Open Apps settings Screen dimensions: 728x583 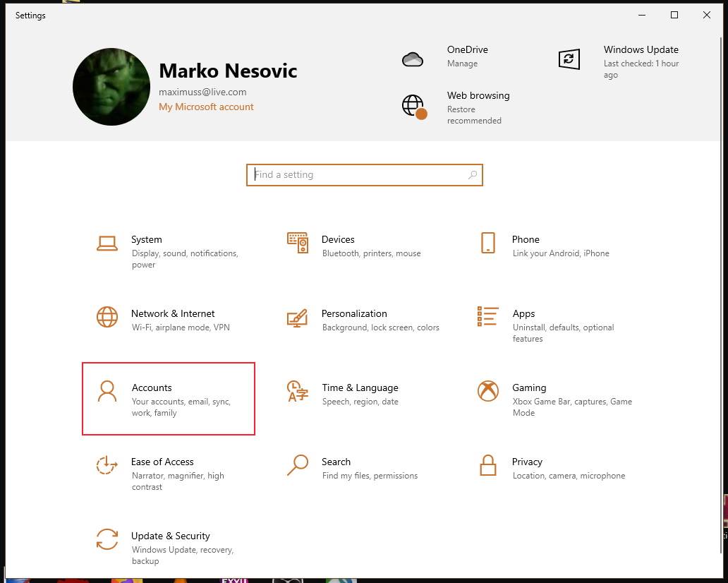coord(523,313)
